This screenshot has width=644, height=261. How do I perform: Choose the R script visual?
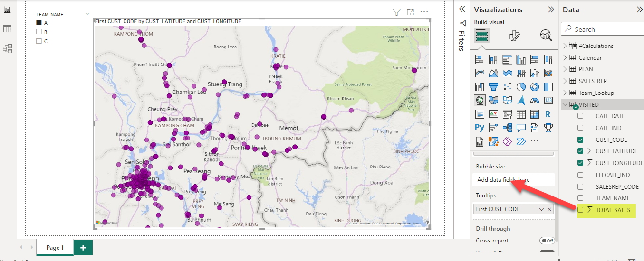548,114
